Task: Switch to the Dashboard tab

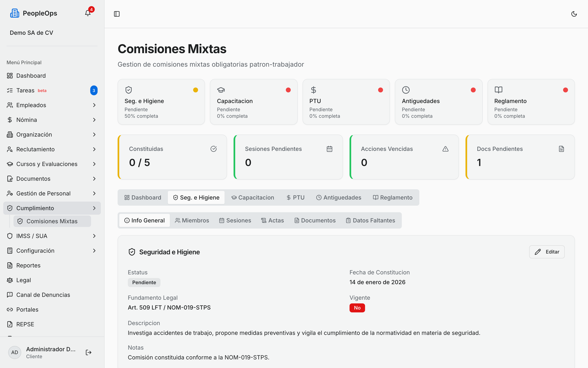Action: [x=143, y=197]
